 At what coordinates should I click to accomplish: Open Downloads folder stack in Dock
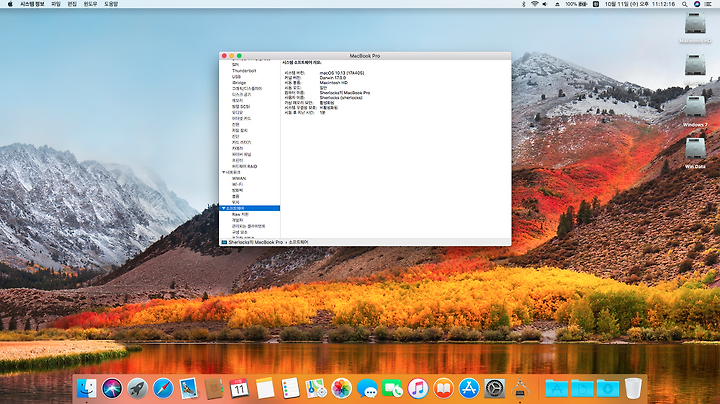[608, 389]
